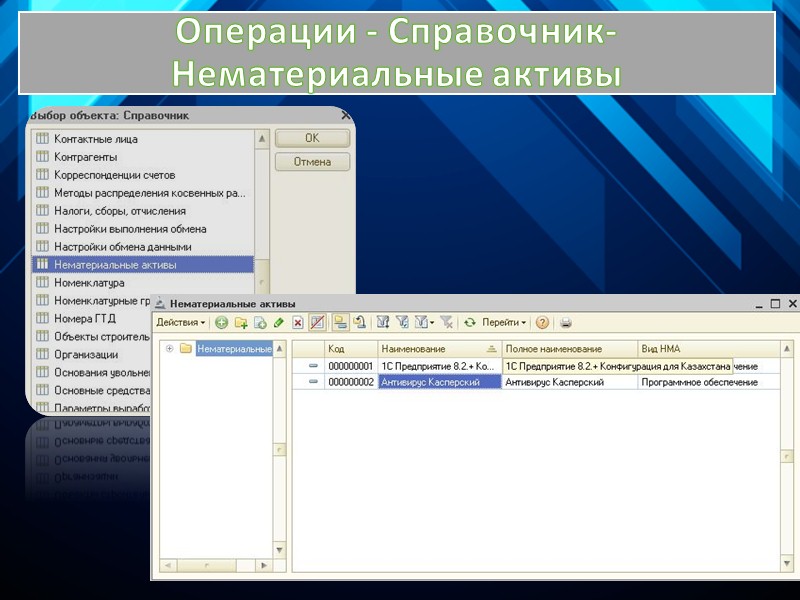Open the Перейти dropdown menu
The height and width of the screenshot is (600, 800).
coord(504,322)
